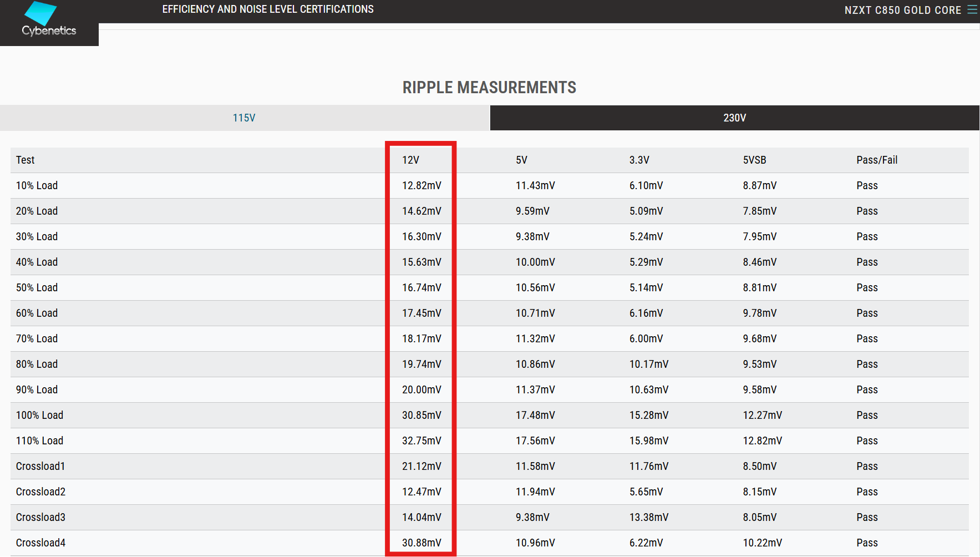The width and height of the screenshot is (980, 557).
Task: Click the Crossload2 row label
Action: (40, 492)
